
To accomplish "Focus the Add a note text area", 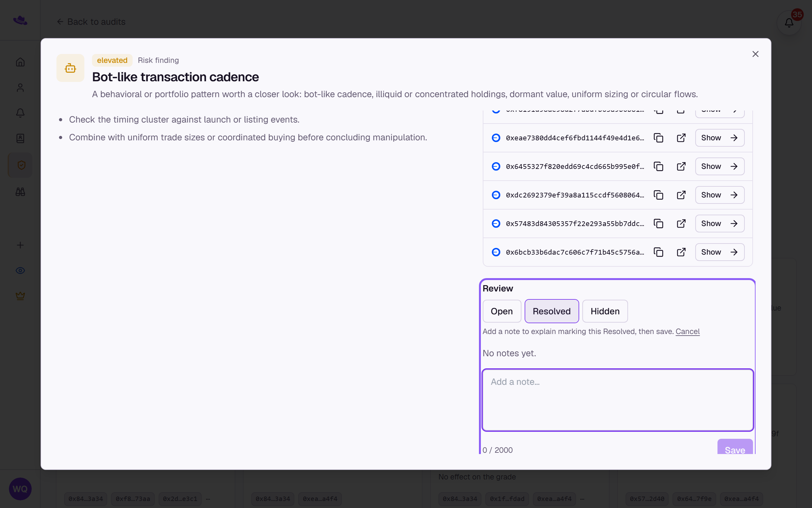I will pyautogui.click(x=618, y=400).
